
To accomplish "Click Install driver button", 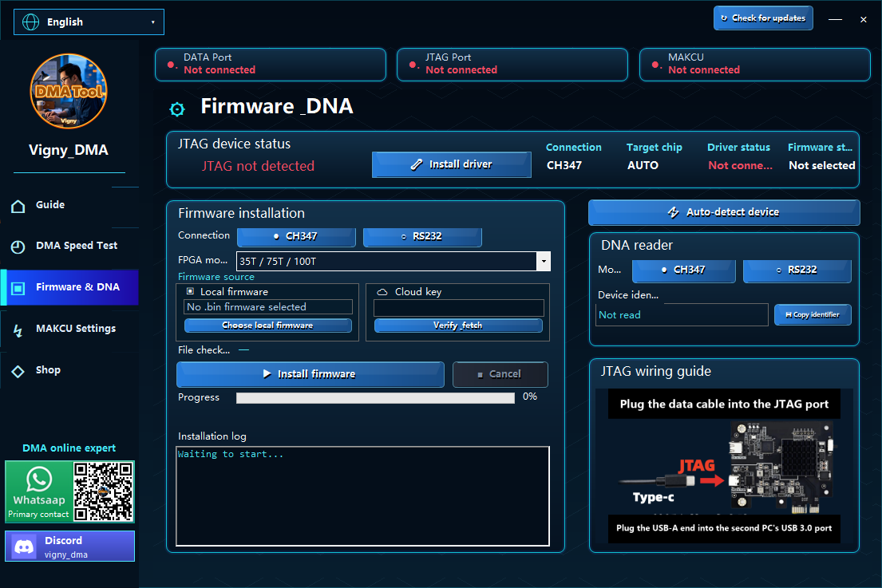I will pyautogui.click(x=452, y=164).
